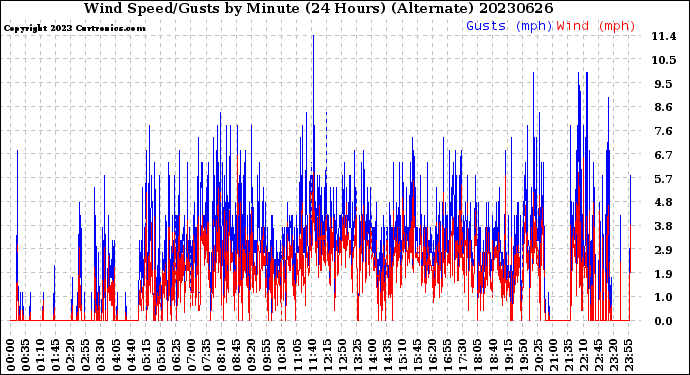Click the 10.5 y-axis label
Viewport: 690px width, 375px height.
(x=664, y=60)
